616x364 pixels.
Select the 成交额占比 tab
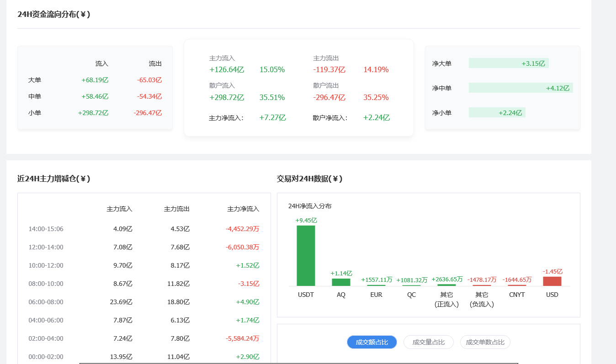tap(372, 342)
